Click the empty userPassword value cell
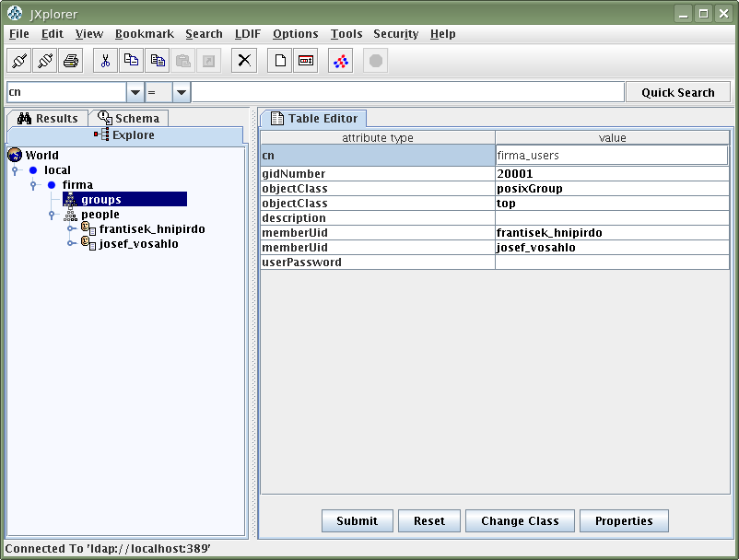The height and width of the screenshot is (560, 739). click(x=612, y=262)
